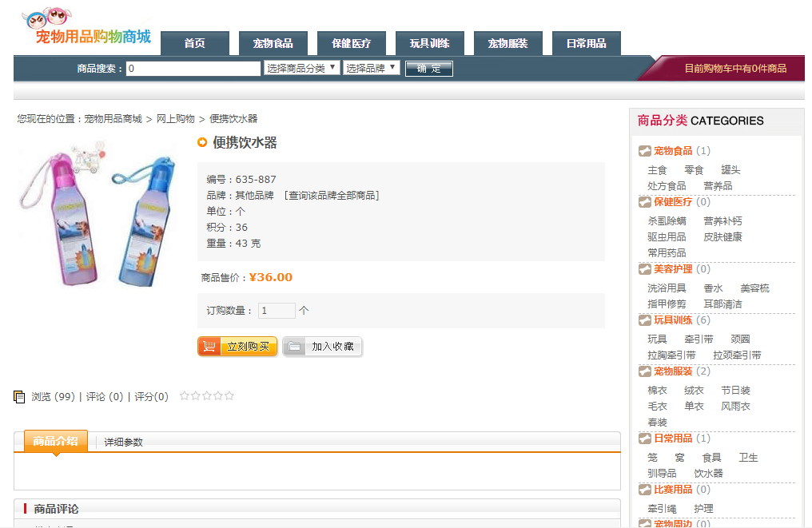Viewport: 812px width, 528px height.
Task: Open 杀虱除螨 subcategory link
Action: pyautogui.click(x=667, y=221)
